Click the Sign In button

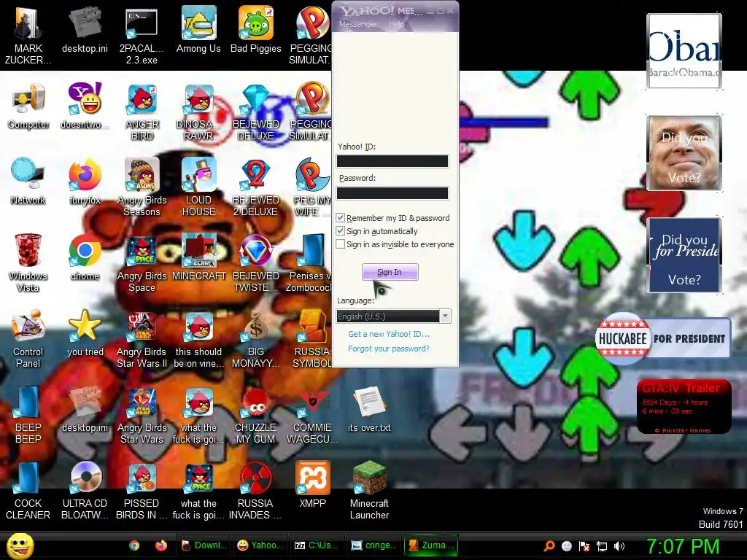click(x=390, y=272)
